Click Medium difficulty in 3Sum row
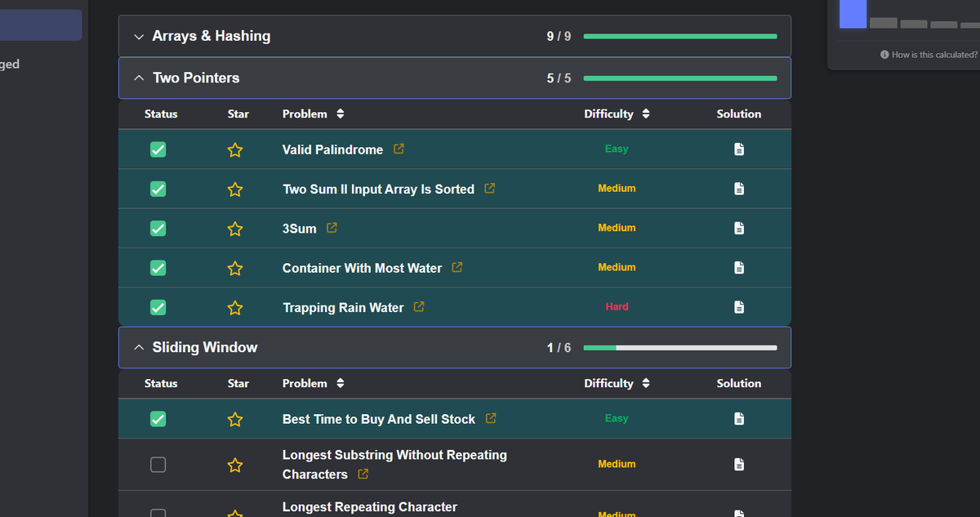Screen dimensions: 980x517 (617, 228)
